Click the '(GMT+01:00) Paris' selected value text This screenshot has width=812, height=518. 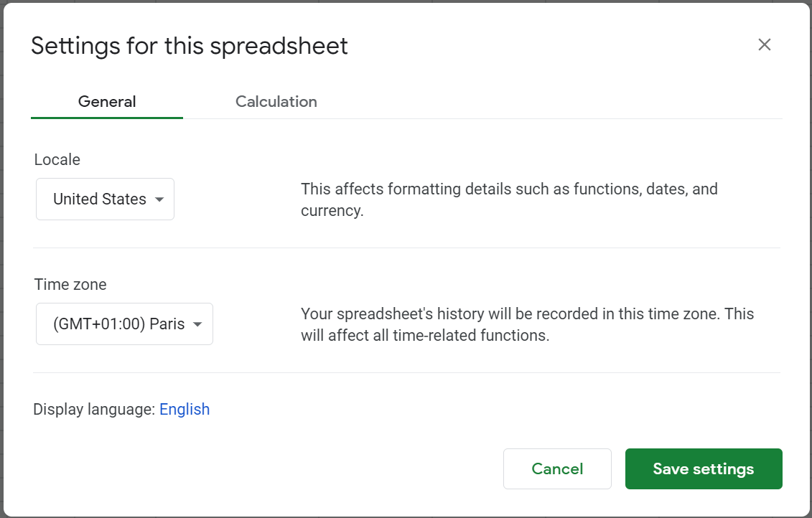(x=118, y=324)
